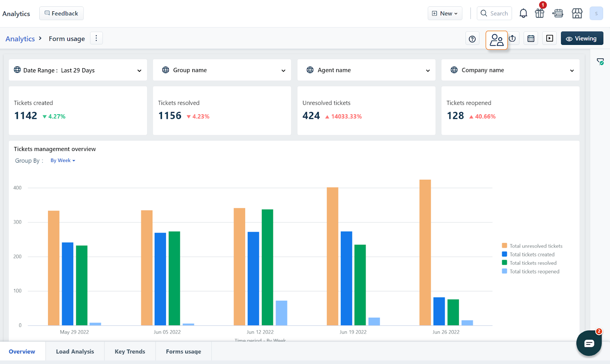Click the Feedback button
Screen dimensions: 610x364
[61, 13]
